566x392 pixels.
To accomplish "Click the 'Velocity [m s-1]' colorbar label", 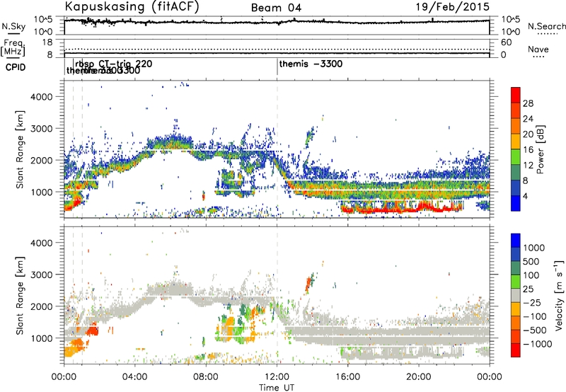I will (559, 295).
